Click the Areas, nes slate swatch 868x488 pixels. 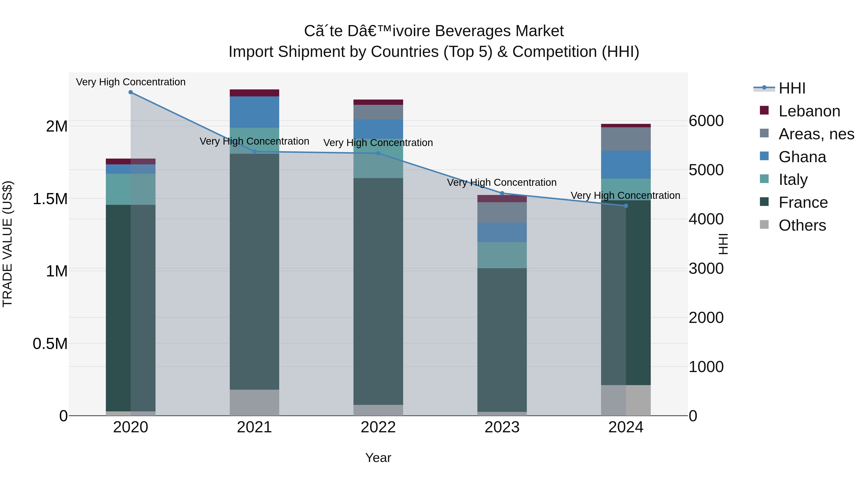coord(764,133)
